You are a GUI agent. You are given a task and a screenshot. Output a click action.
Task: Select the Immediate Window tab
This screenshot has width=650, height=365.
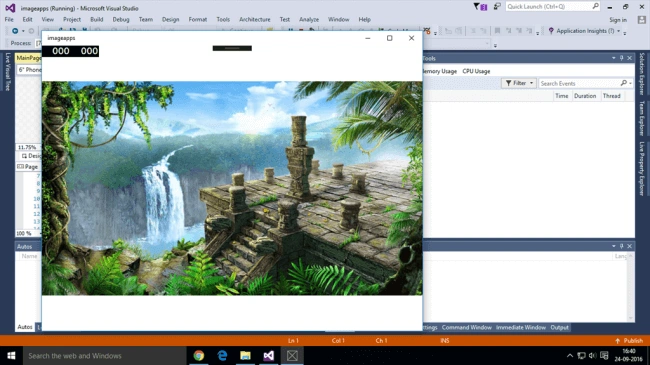[521, 327]
